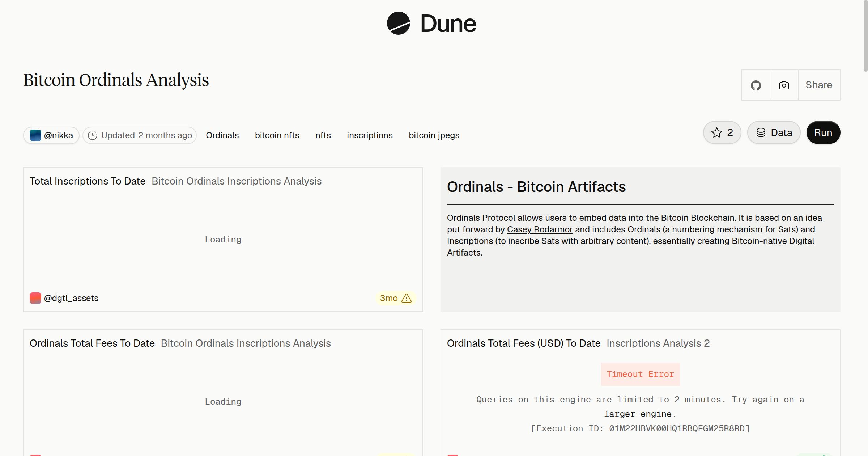Click the Dune wordmark text
868x456 pixels.
[x=448, y=24]
